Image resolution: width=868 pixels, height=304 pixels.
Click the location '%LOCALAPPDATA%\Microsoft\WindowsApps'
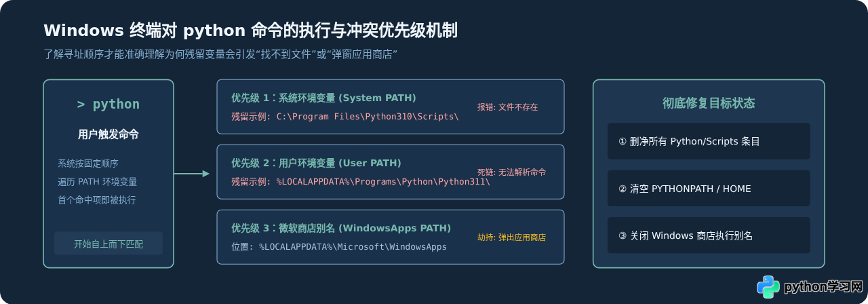point(353,247)
